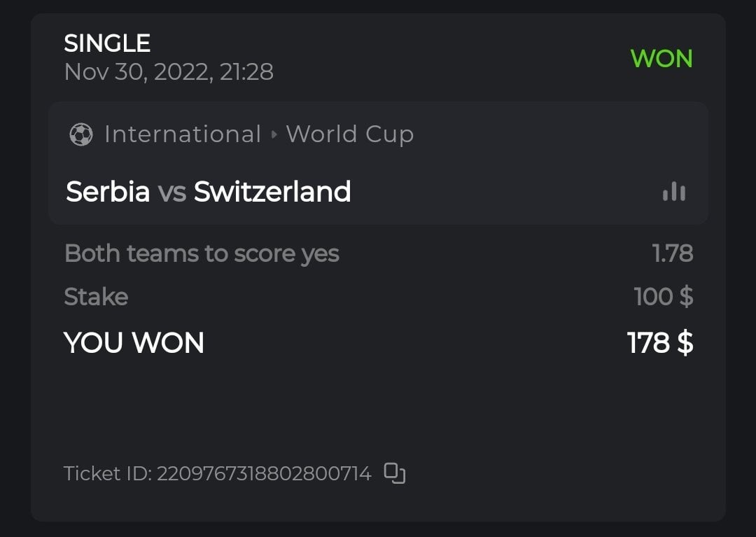Open the International category link
The height and width of the screenshot is (537, 756).
pyautogui.click(x=182, y=134)
